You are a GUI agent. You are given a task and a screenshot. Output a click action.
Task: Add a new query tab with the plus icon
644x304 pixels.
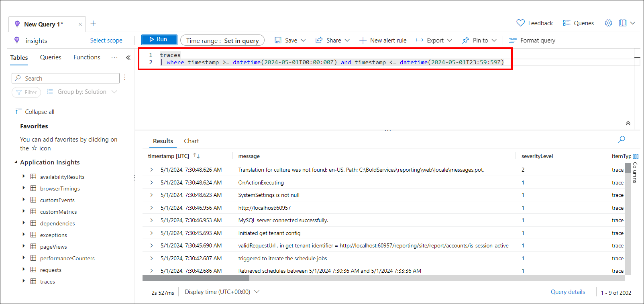[93, 23]
